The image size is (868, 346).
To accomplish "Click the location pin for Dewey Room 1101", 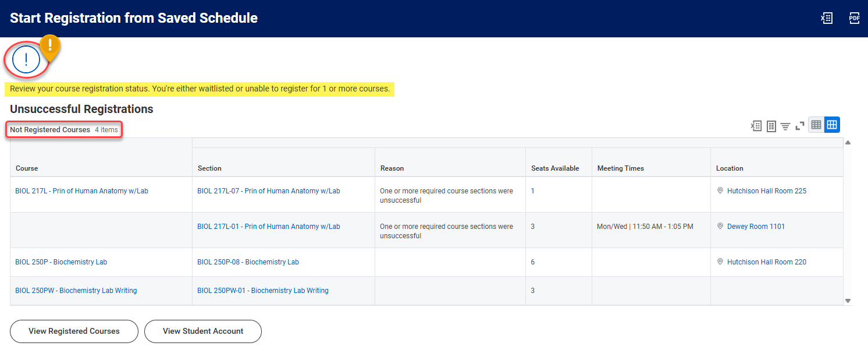I will pos(719,226).
